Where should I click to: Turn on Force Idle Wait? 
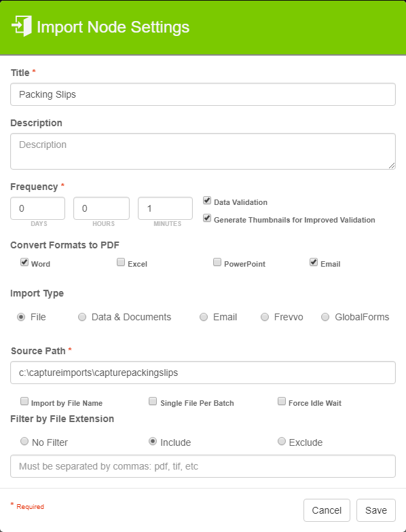coord(282,402)
